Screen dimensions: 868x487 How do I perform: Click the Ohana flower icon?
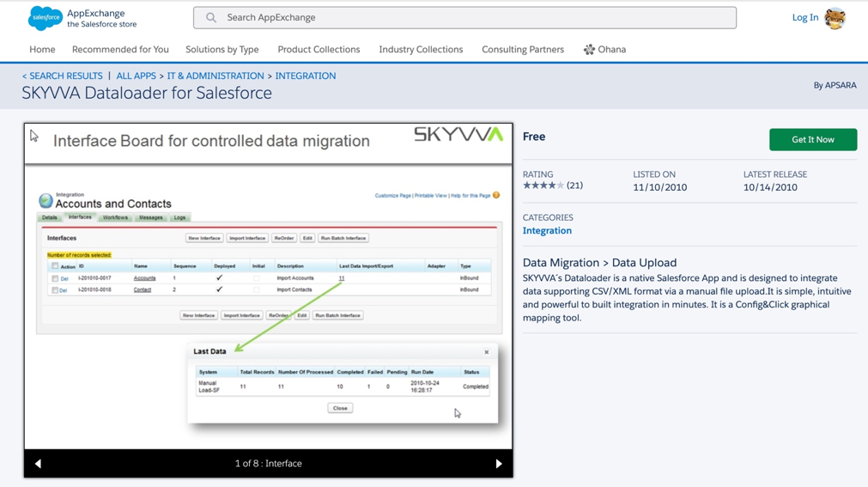point(589,50)
